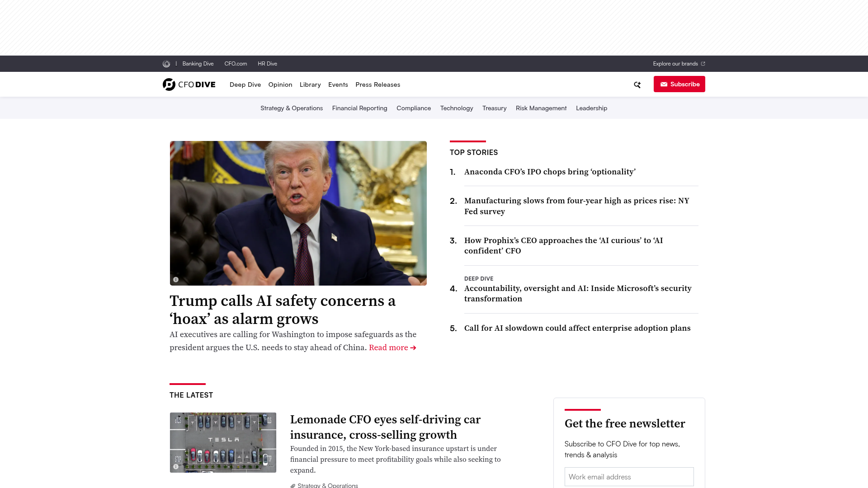Open headline Trump calls AI safety concerns a hoax
The image size is (868, 488).
283,310
